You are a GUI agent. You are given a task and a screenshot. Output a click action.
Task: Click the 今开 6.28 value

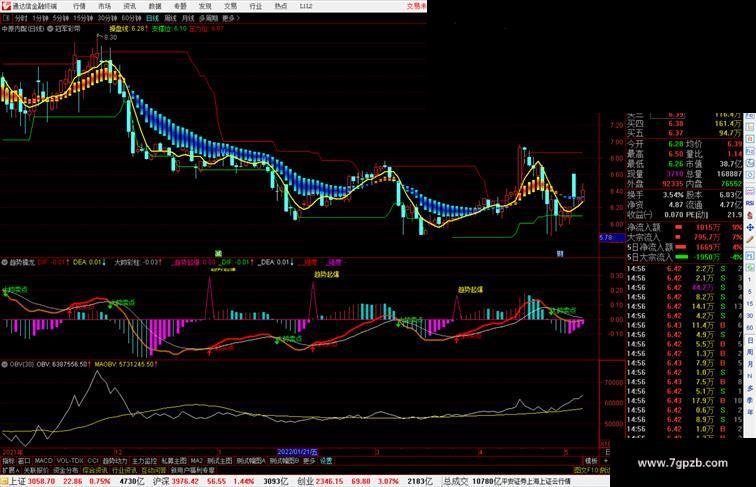[675, 144]
